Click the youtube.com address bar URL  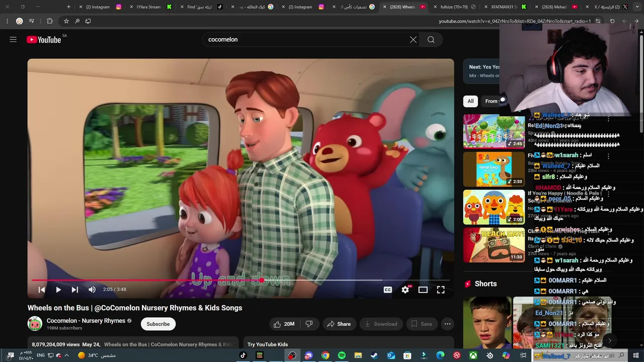click(515, 21)
